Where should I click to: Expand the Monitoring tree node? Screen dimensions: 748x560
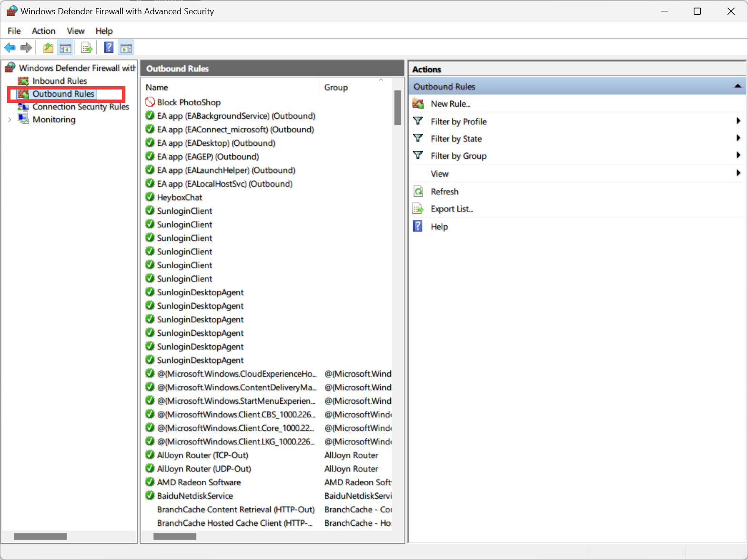tap(10, 120)
